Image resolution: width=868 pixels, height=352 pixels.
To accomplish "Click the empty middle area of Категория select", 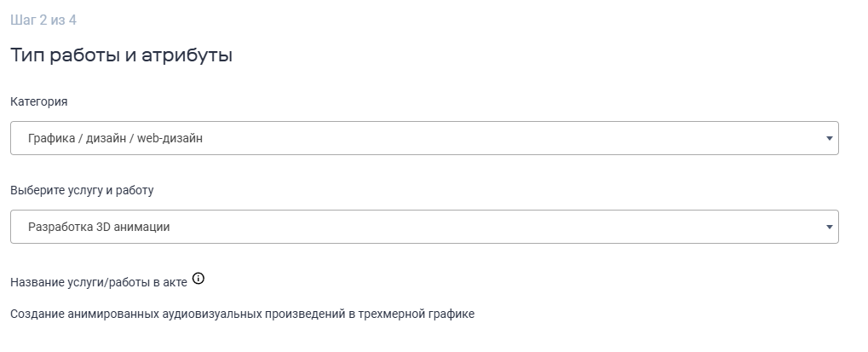I will click(x=511, y=138).
